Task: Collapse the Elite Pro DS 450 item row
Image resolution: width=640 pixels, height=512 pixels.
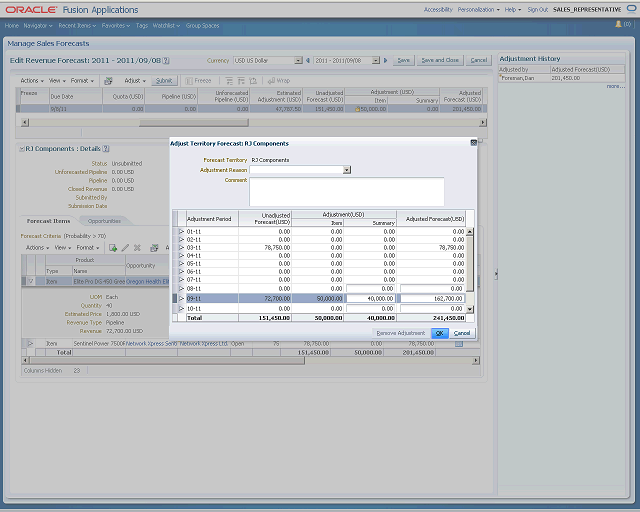Action: point(31,281)
